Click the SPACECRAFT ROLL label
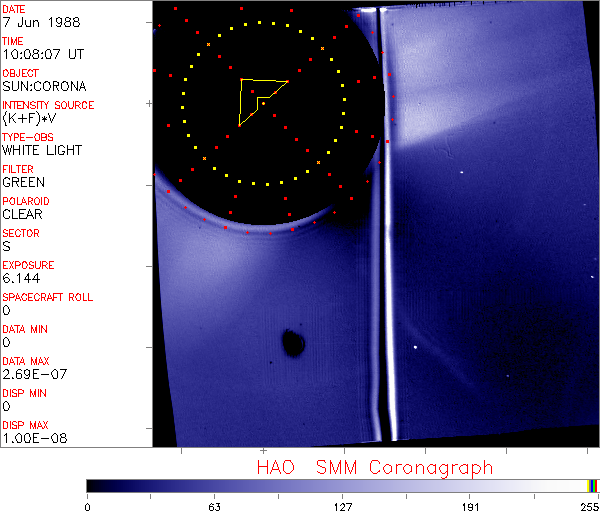 [47, 297]
